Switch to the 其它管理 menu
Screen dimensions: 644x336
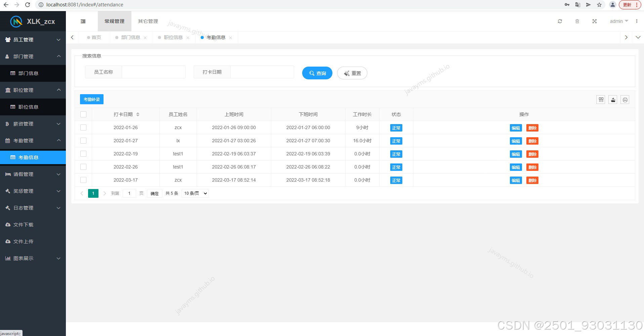(x=148, y=21)
